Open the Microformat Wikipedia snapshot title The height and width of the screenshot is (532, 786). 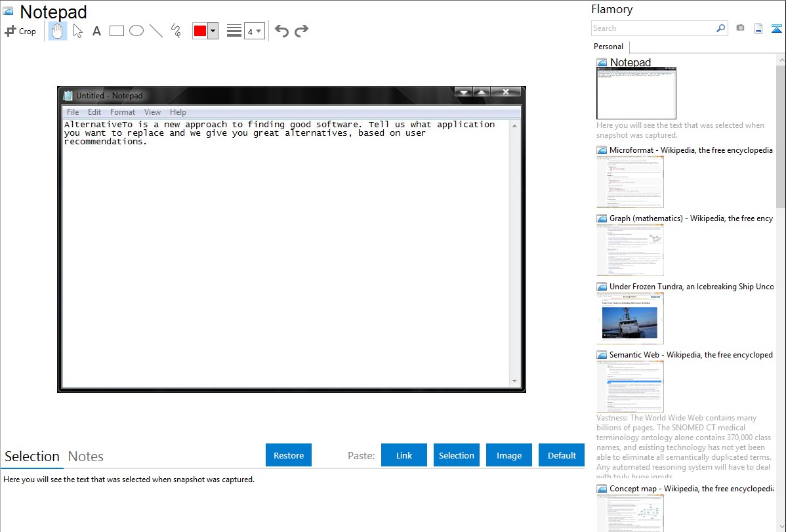pos(691,150)
